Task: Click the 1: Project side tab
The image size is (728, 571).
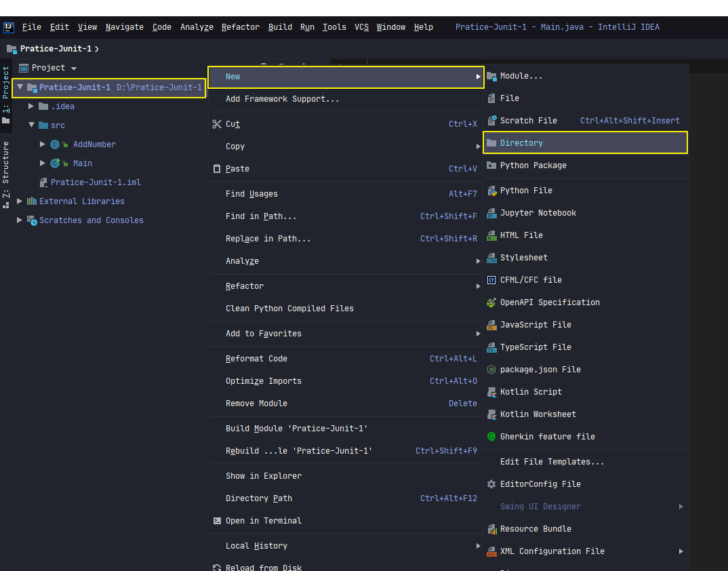Action: pyautogui.click(x=5, y=95)
